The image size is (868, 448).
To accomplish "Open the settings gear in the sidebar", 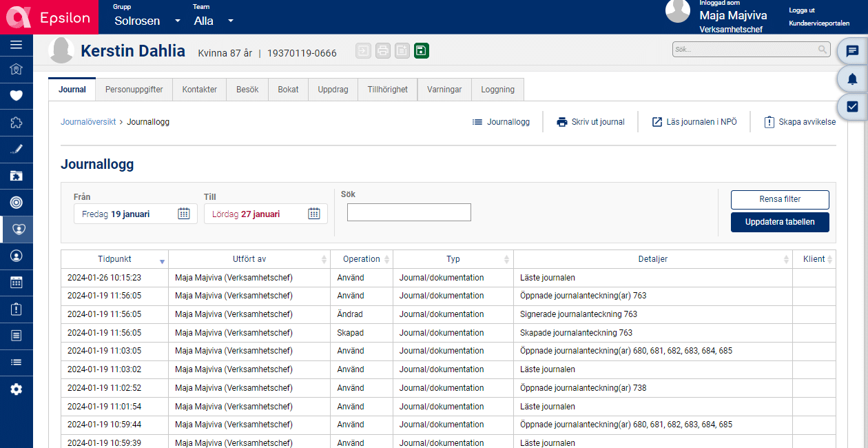I will (16, 389).
